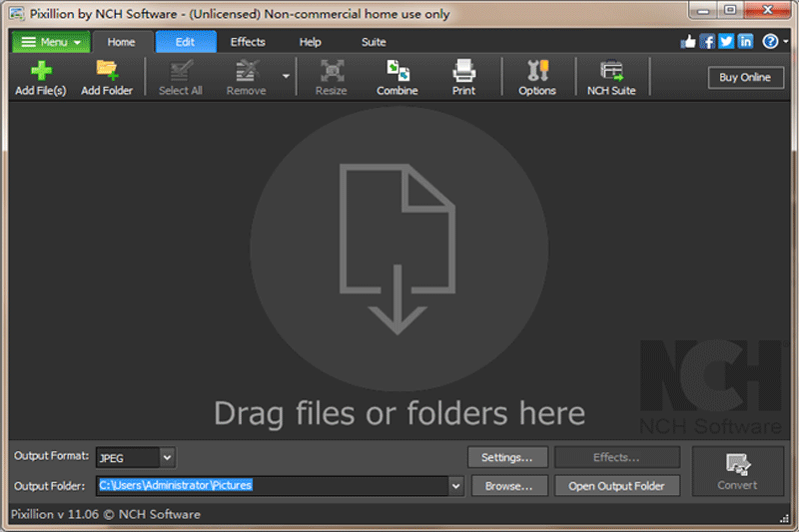
Task: Click the Combine images icon
Action: [x=398, y=71]
